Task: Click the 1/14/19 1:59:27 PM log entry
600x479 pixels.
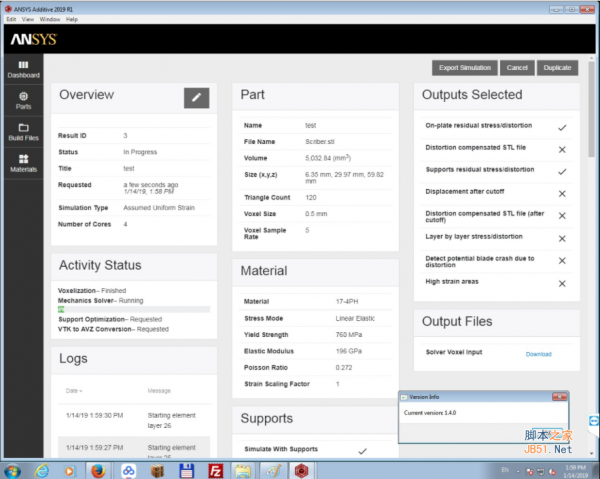Action: pos(134,447)
